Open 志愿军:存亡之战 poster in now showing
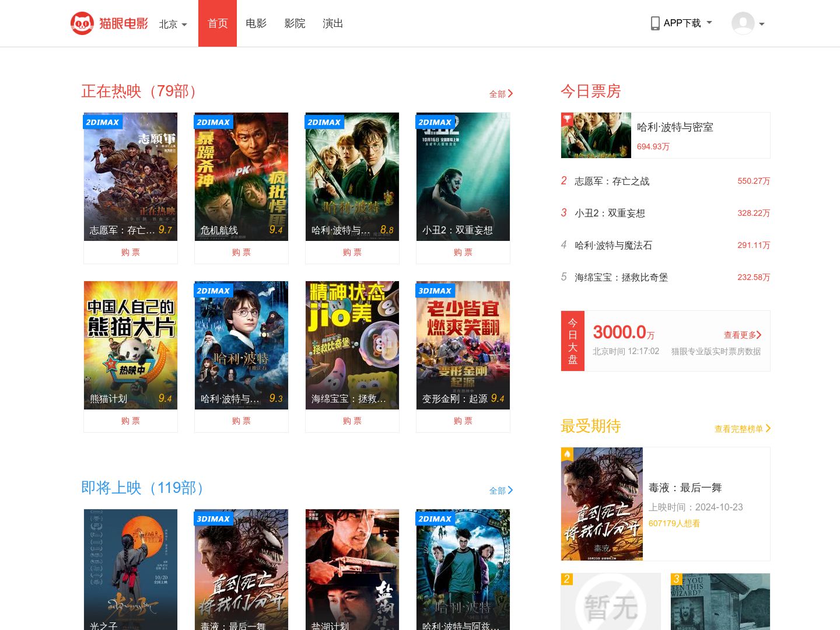 (131, 177)
